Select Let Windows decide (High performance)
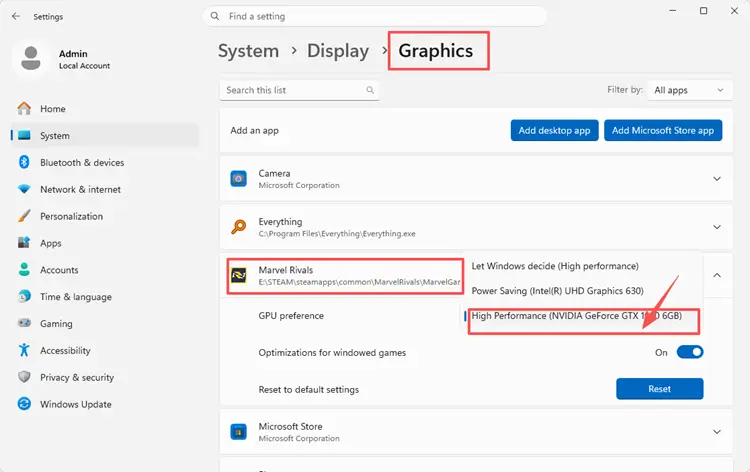The image size is (750, 472). (555, 266)
